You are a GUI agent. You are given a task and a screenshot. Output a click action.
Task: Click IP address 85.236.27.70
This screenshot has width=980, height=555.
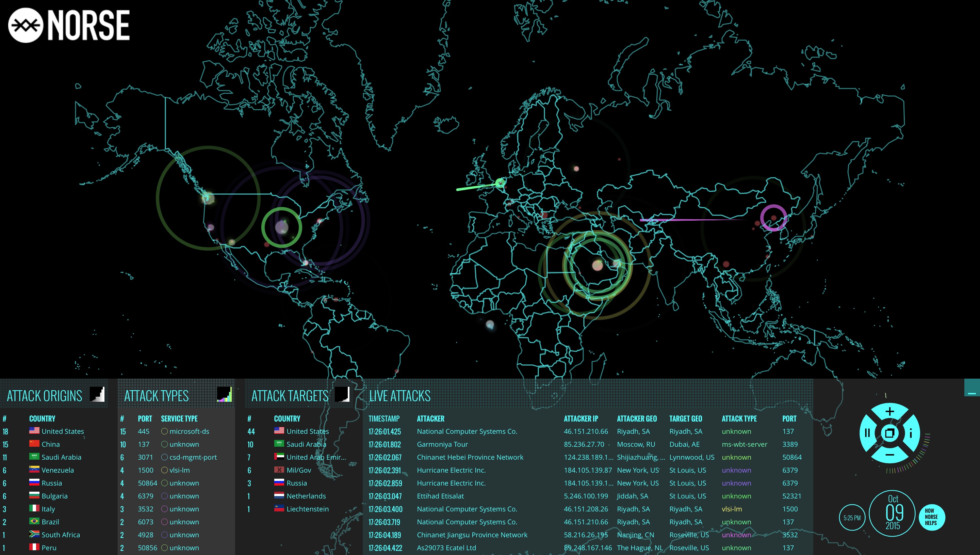584,444
